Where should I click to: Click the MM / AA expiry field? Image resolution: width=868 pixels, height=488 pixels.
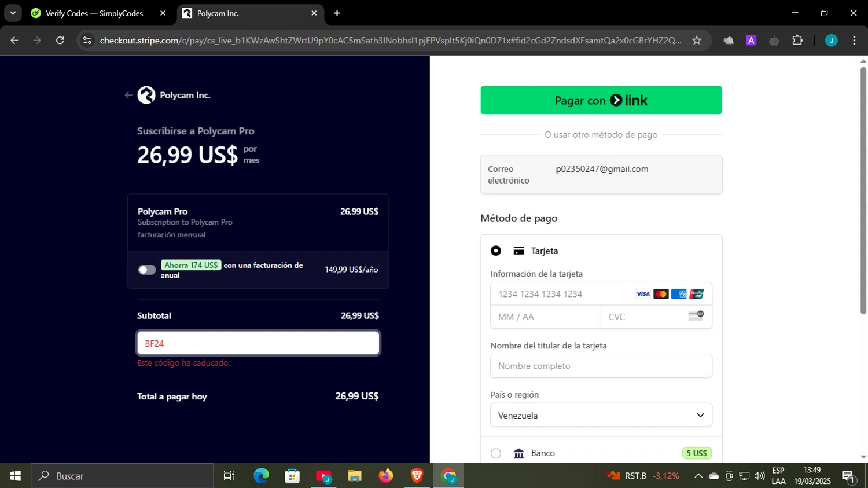click(546, 317)
